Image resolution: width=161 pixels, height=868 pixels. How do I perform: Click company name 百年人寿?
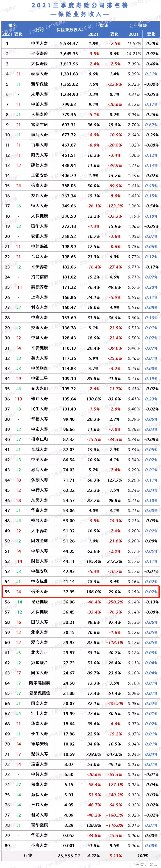pyautogui.click(x=39, y=145)
